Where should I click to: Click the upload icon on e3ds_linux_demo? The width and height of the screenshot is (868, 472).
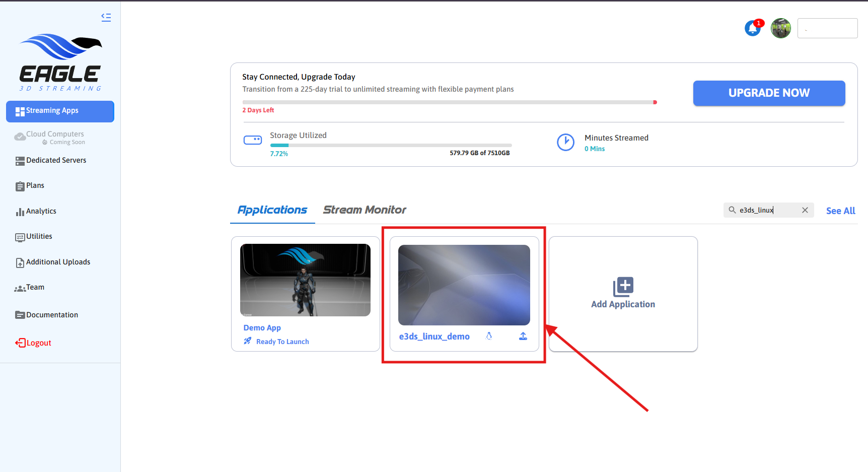click(523, 336)
